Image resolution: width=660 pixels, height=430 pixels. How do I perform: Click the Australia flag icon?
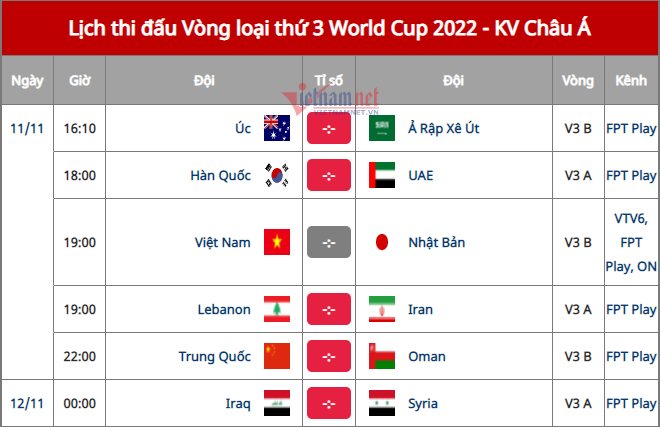pos(276,128)
